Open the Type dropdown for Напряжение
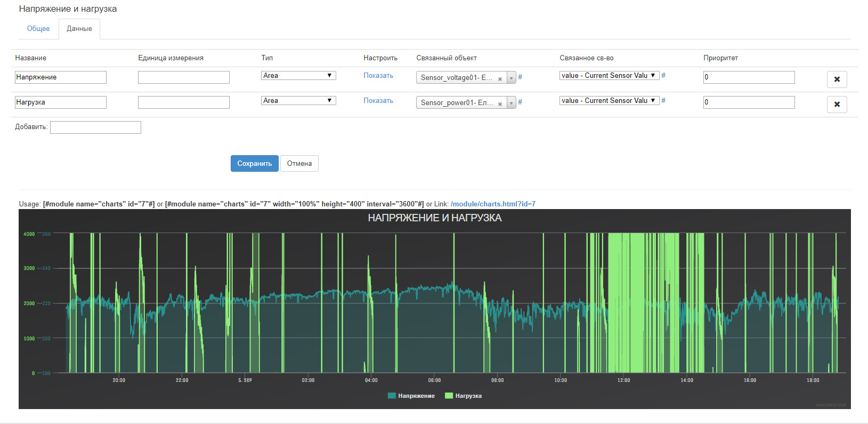Image resolution: width=868 pixels, height=424 pixels. (298, 76)
